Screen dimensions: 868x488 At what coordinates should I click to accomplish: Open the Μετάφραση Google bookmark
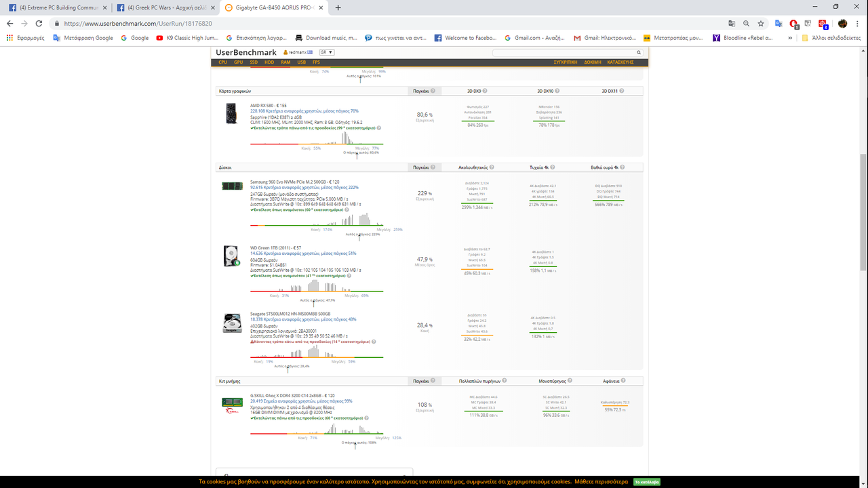[x=83, y=38]
